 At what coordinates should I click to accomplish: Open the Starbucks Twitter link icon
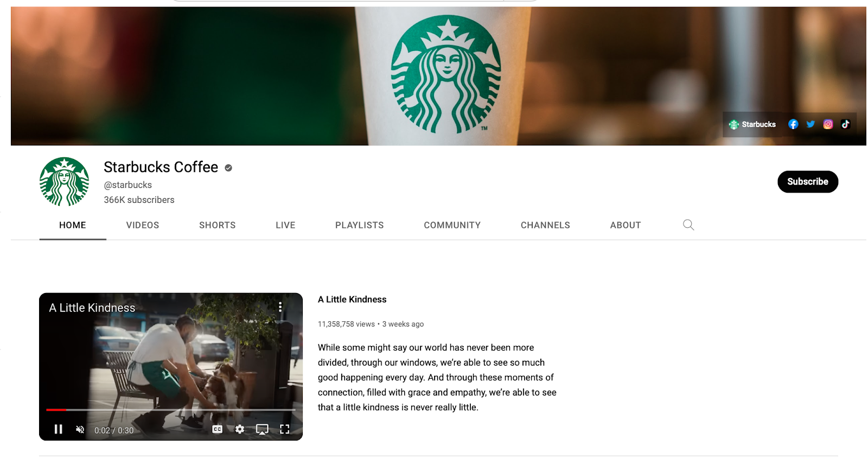(810, 124)
